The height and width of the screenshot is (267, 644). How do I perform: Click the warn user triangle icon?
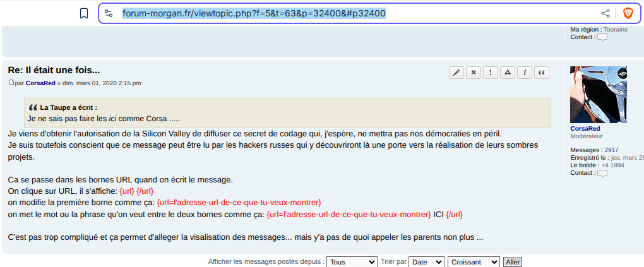click(x=508, y=73)
